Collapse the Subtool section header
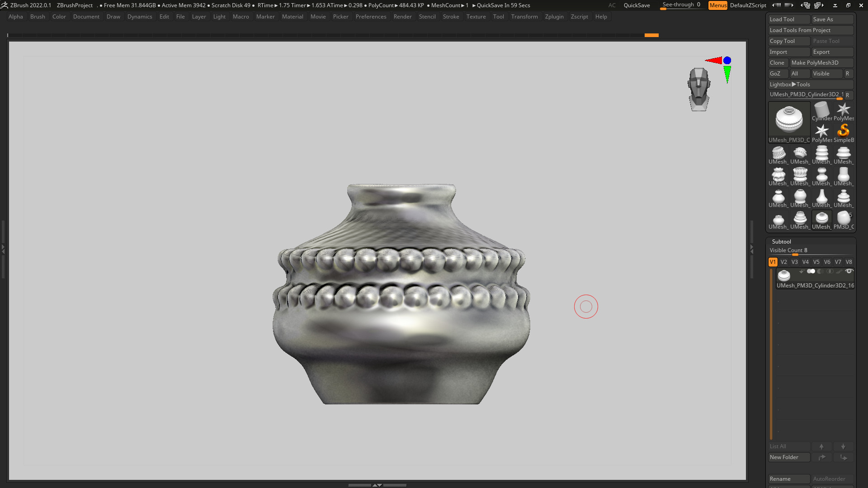Viewport: 868px width, 488px height. pyautogui.click(x=781, y=242)
